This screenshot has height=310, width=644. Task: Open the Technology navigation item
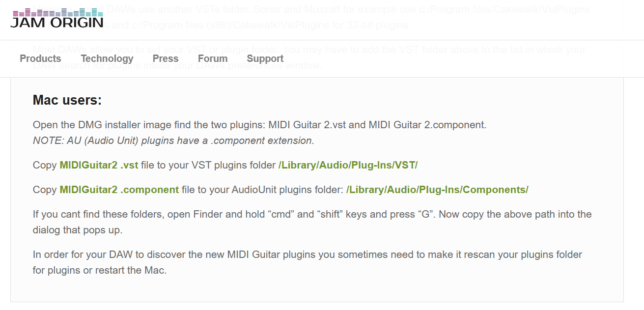107,58
